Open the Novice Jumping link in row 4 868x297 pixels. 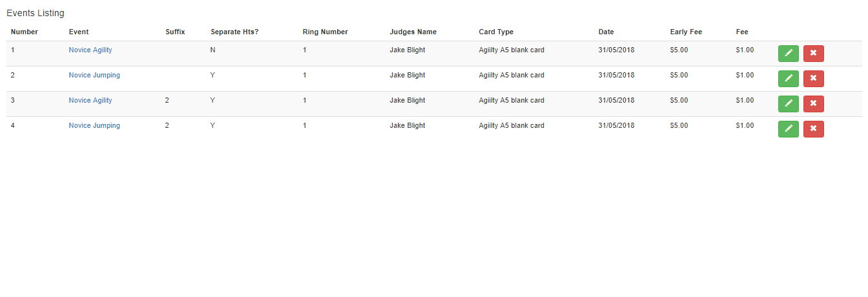pyautogui.click(x=94, y=125)
